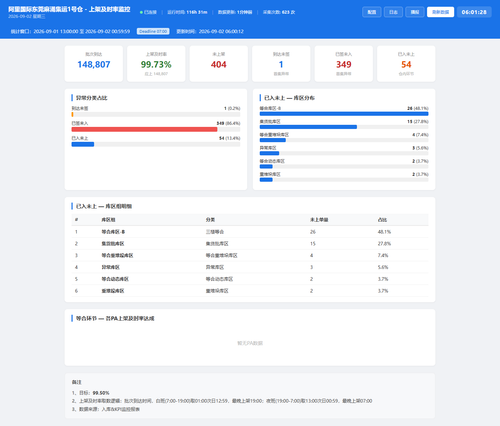
Task: Select the 99.73% on-time rate card
Action: click(156, 64)
